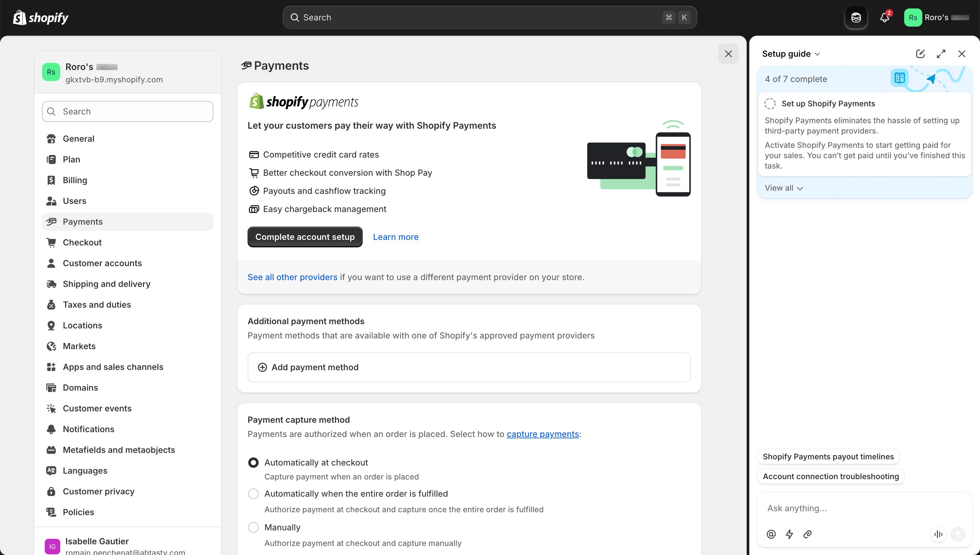Select manual payment capture
980x555 pixels.
point(253,527)
